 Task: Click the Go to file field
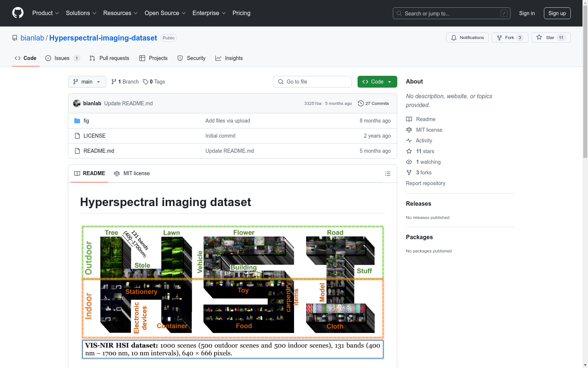[x=312, y=82]
